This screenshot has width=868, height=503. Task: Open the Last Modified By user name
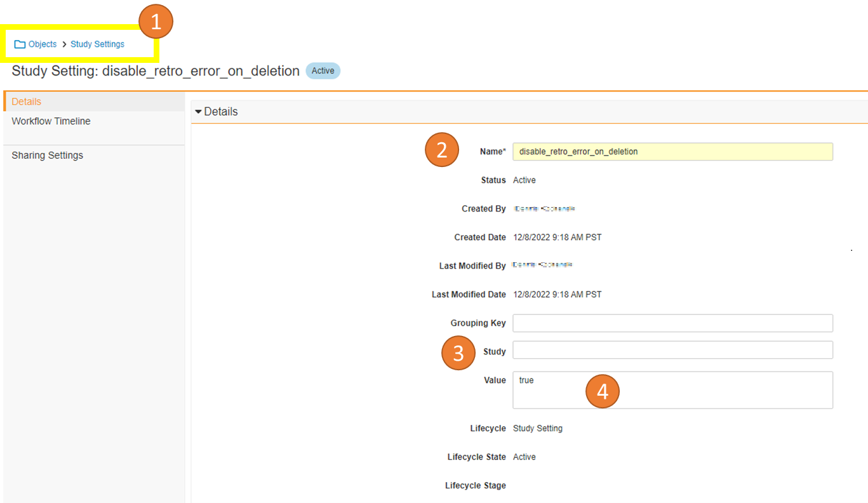point(543,265)
